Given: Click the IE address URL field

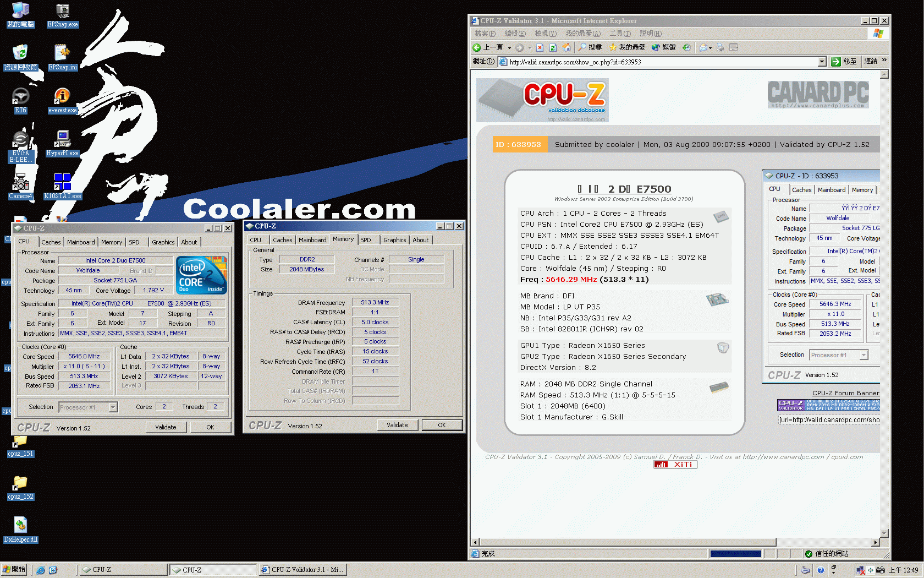Looking at the screenshot, I should 662,62.
